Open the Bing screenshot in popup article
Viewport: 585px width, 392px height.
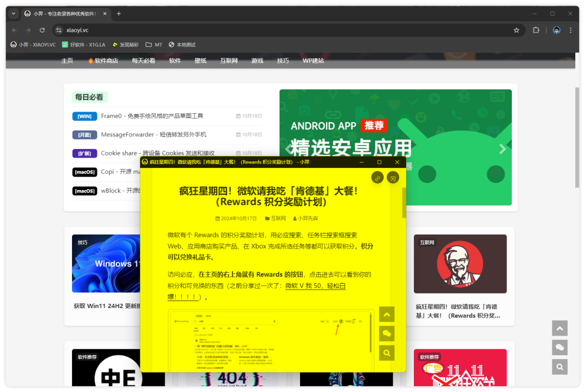(x=270, y=340)
